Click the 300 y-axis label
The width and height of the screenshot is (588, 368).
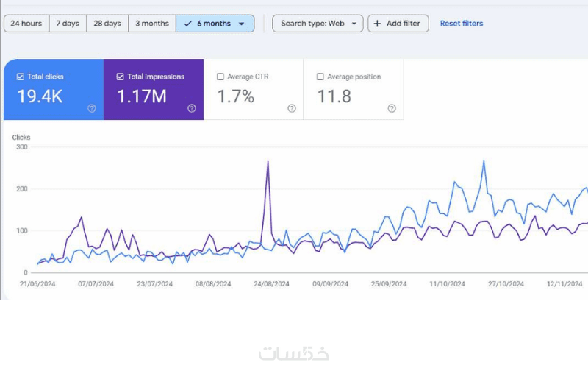[x=22, y=147]
